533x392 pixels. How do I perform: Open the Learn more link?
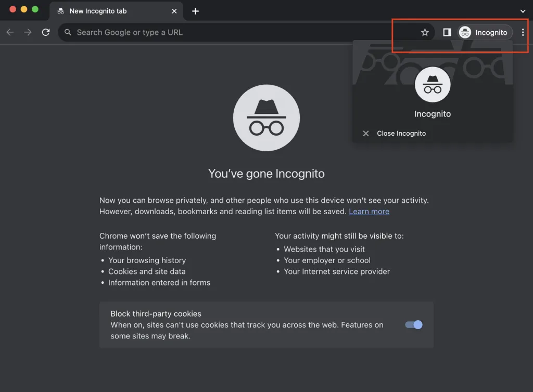pos(369,211)
